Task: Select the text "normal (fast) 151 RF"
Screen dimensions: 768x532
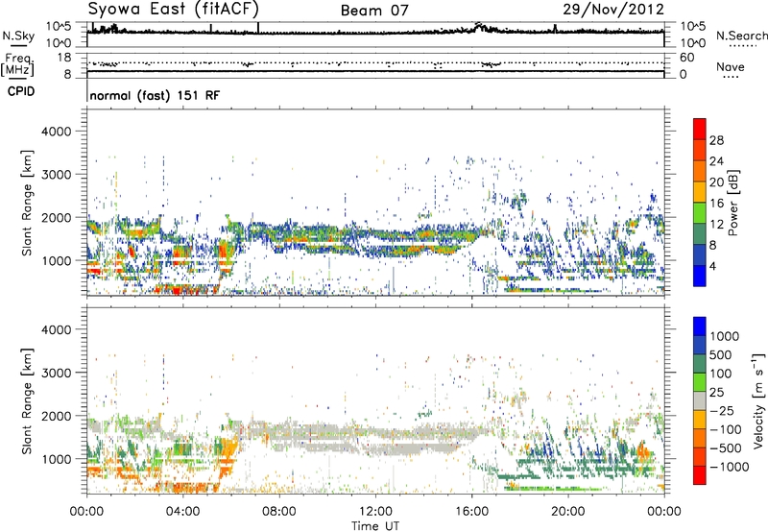Action: tap(155, 95)
